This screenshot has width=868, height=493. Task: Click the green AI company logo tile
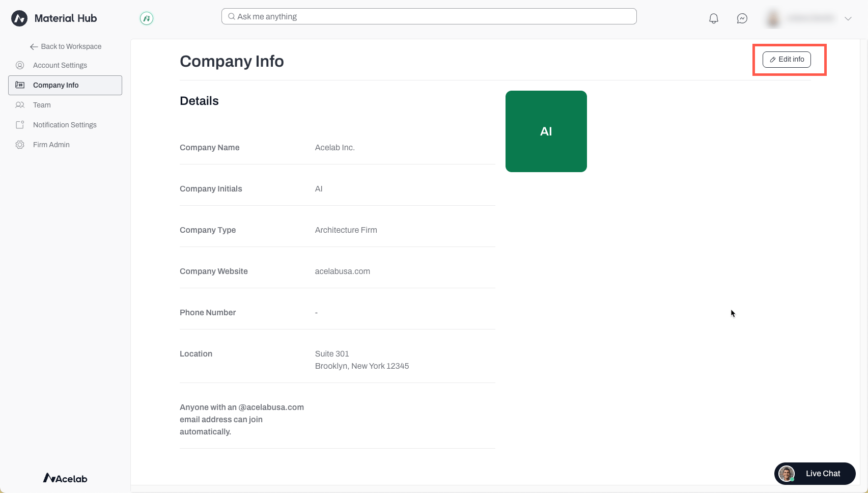coord(546,131)
